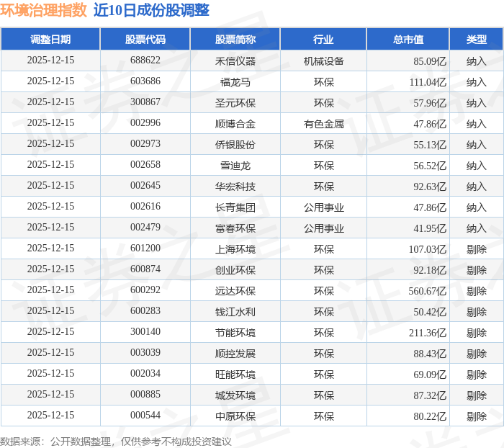This screenshot has width=504, height=448.
Task: Select the heading 近10日成份股调整
Action: tap(151, 10)
